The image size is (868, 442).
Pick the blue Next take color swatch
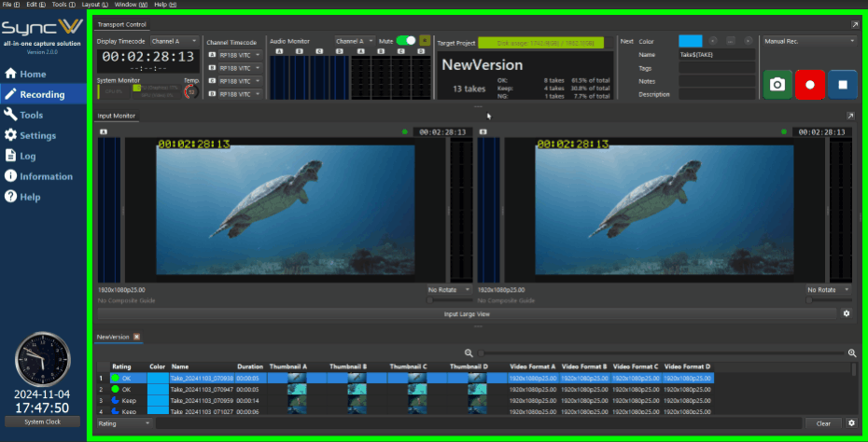[x=690, y=41]
